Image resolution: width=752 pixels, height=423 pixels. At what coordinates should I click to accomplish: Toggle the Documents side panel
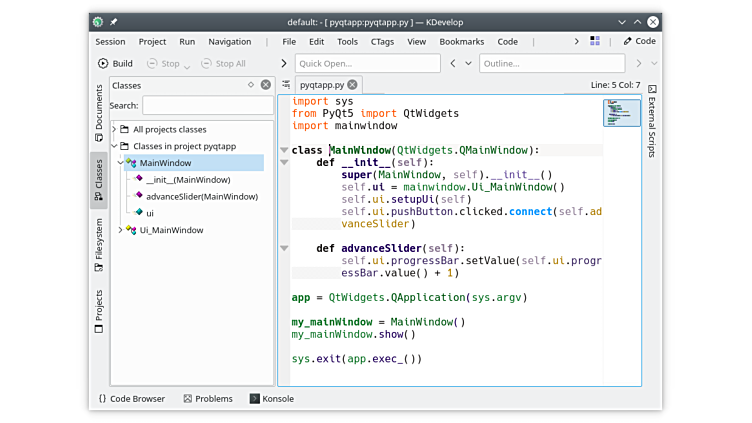[x=98, y=112]
